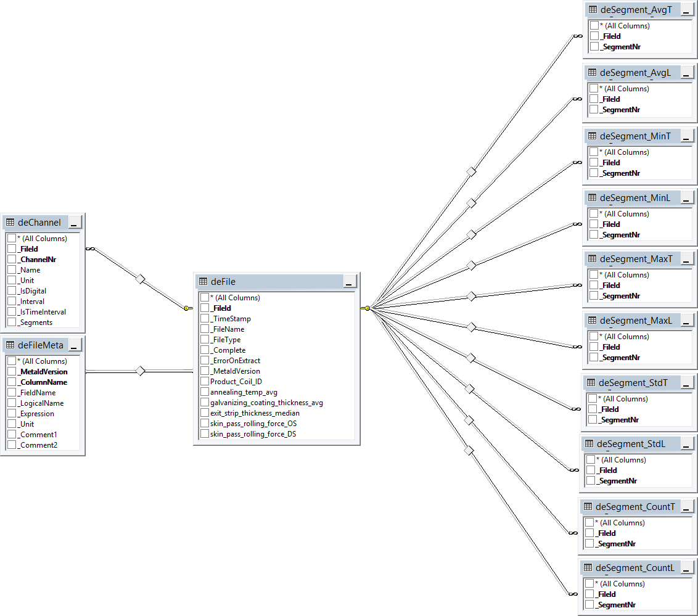
Task: Select the join diamond between deFileMeta and deFile
Action: [140, 371]
